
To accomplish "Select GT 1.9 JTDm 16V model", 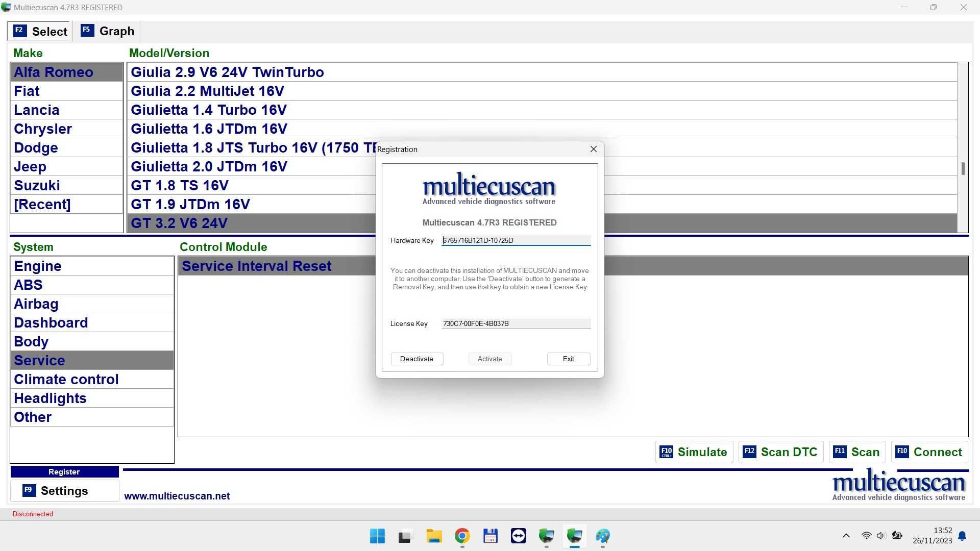I will pyautogui.click(x=251, y=204).
